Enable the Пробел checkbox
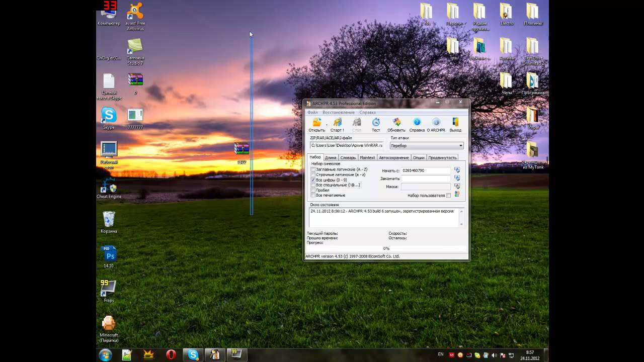644x362 pixels. [313, 190]
